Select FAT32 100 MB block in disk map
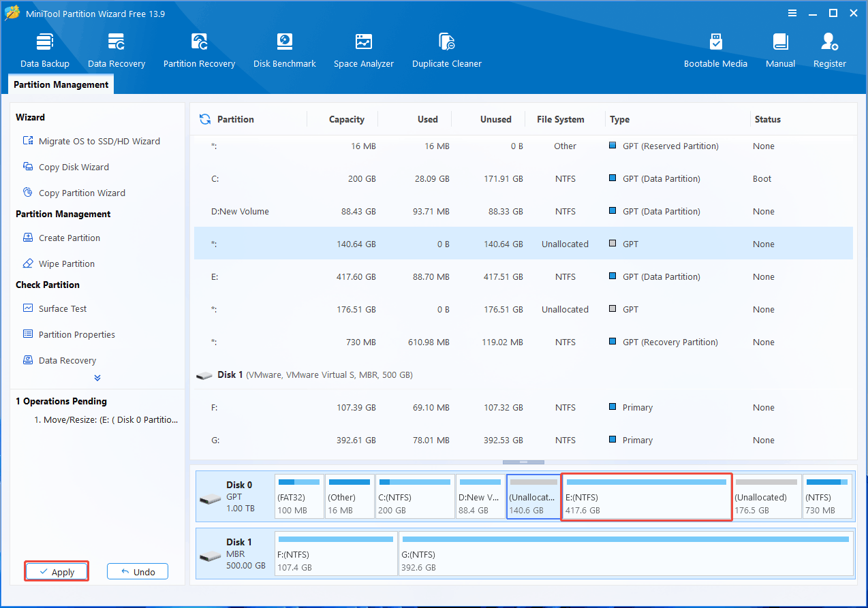The width and height of the screenshot is (868, 608). [x=299, y=497]
